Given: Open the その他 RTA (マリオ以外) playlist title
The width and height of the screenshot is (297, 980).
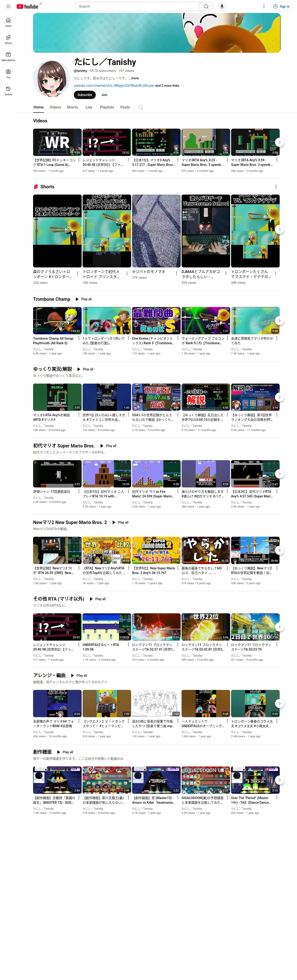Looking at the screenshot, I should coord(59,599).
